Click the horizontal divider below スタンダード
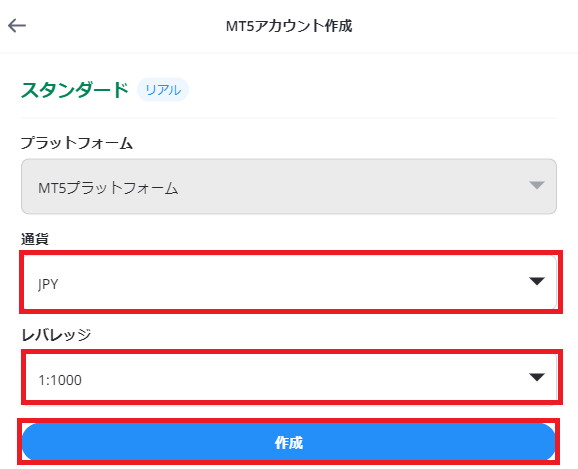Viewport: 578px width, 469px height. coord(289,118)
